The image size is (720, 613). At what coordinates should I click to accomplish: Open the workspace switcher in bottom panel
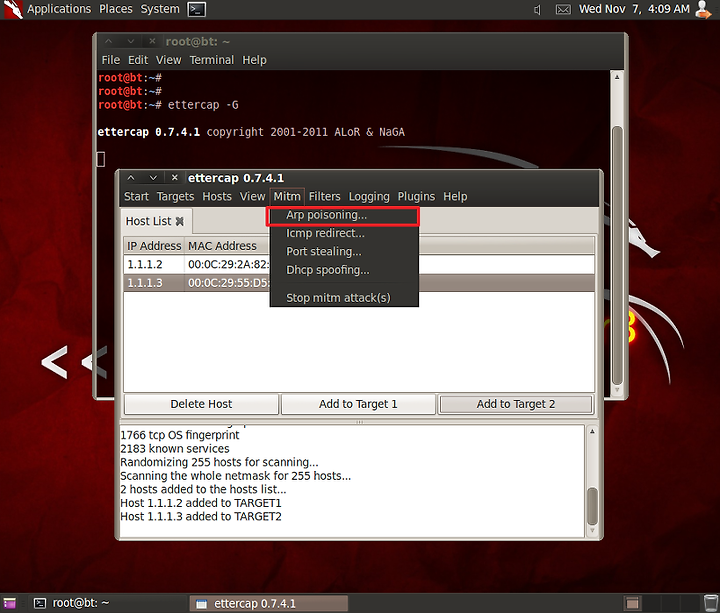pyautogui.click(x=632, y=603)
